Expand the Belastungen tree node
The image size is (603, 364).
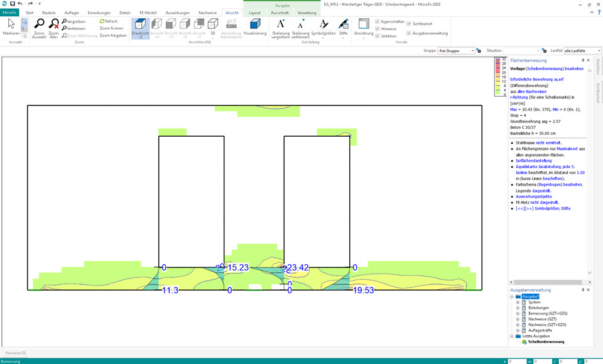[518, 308]
